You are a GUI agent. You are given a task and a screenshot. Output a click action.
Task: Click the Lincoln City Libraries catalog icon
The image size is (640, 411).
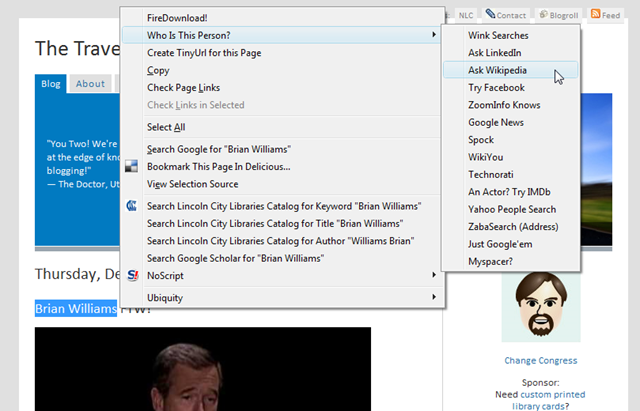tap(131, 206)
